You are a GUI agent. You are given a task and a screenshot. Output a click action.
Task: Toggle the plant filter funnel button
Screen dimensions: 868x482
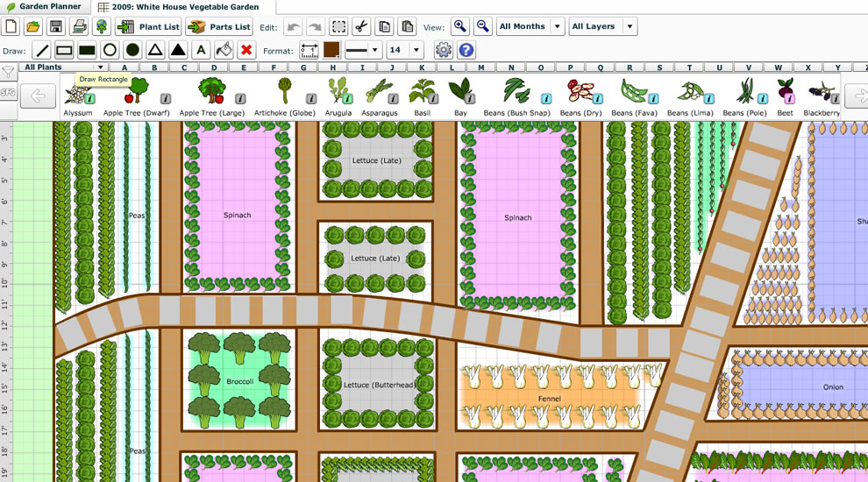tap(8, 72)
